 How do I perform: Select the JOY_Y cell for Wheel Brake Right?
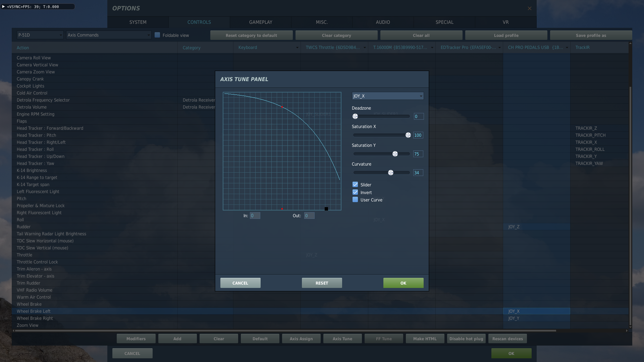point(537,318)
